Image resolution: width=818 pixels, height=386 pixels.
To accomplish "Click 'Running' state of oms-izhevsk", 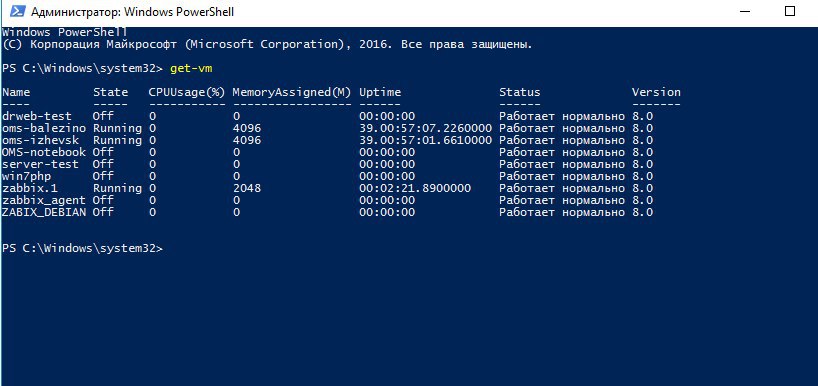I will (x=117, y=141).
